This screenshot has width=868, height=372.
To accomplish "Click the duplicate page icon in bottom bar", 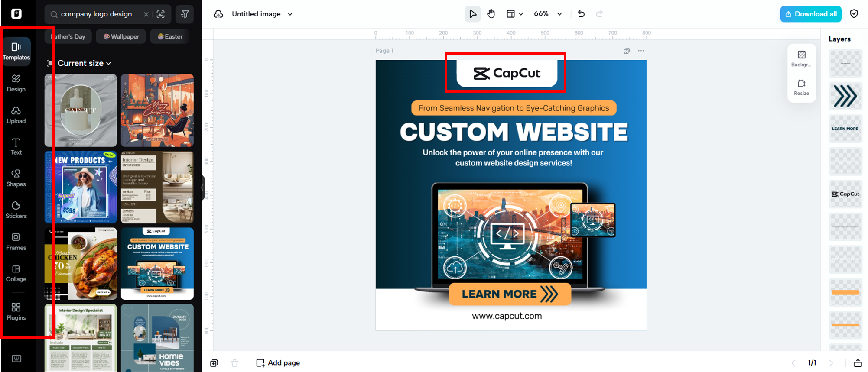I will [214, 363].
